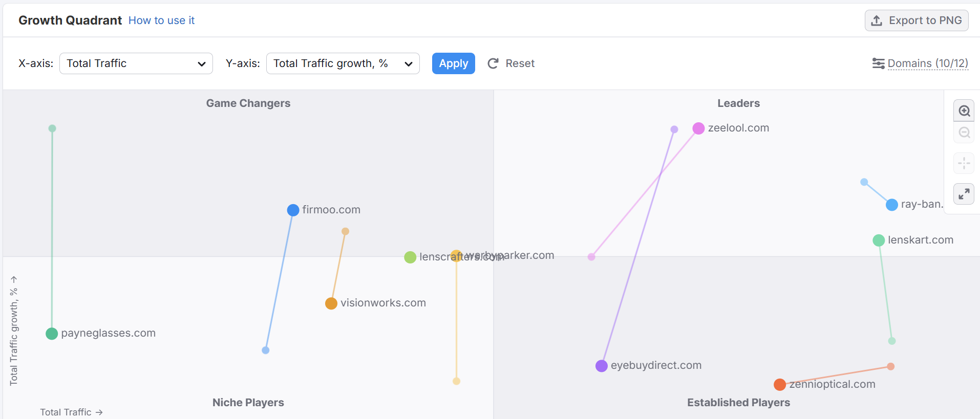Open the How to use it guide
The height and width of the screenshot is (419, 980).
tap(161, 20)
